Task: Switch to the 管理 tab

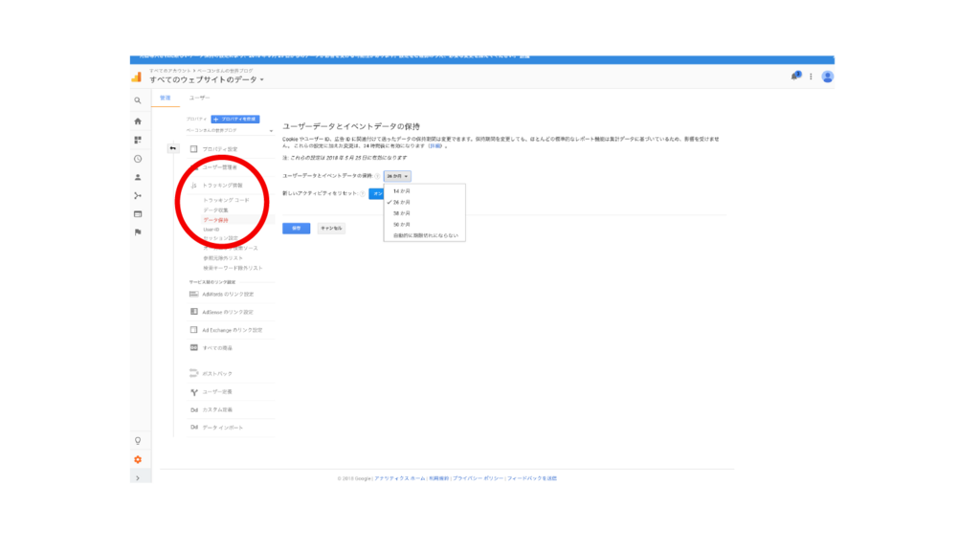Action: [165, 99]
